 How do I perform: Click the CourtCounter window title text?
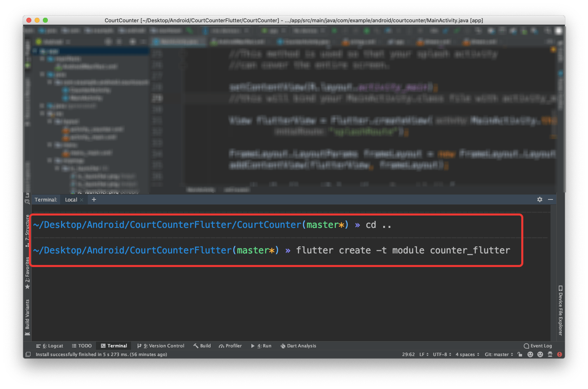294,20
